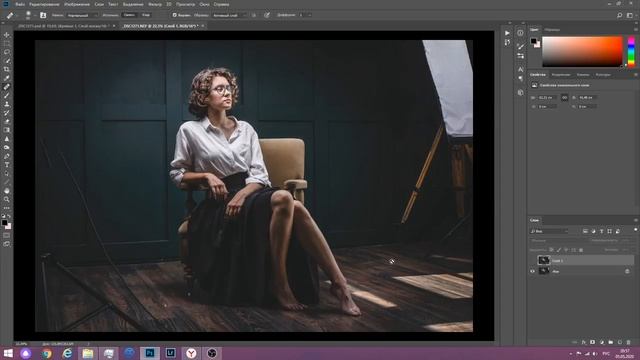This screenshot has width=640, height=360.
Task: Select the Crop tool
Action: click(x=7, y=69)
